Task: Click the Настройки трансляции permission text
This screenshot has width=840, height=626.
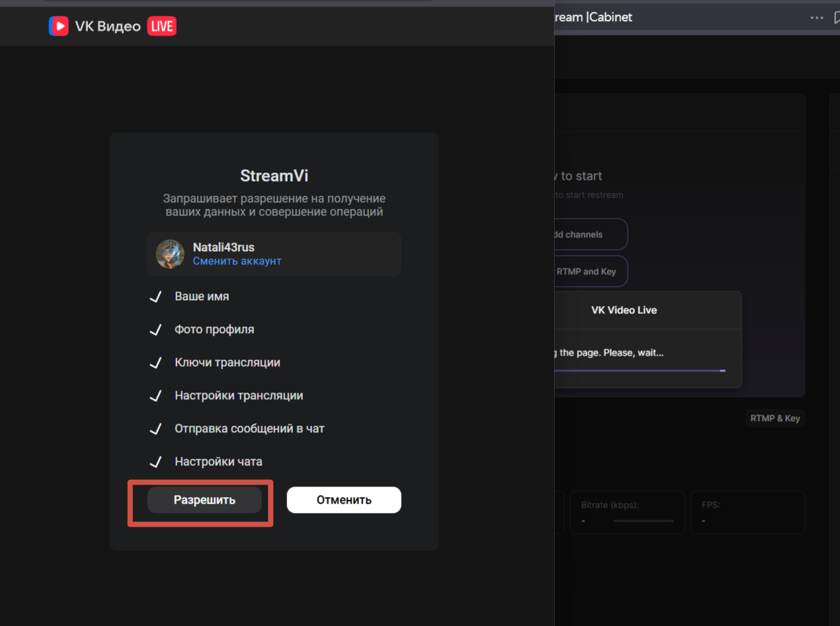Action: tap(239, 396)
